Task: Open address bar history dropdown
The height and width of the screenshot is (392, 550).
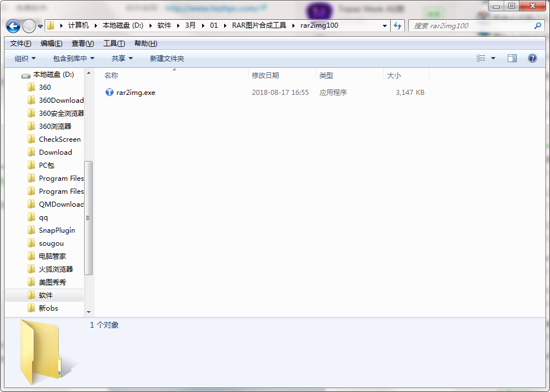Action: tap(385, 26)
